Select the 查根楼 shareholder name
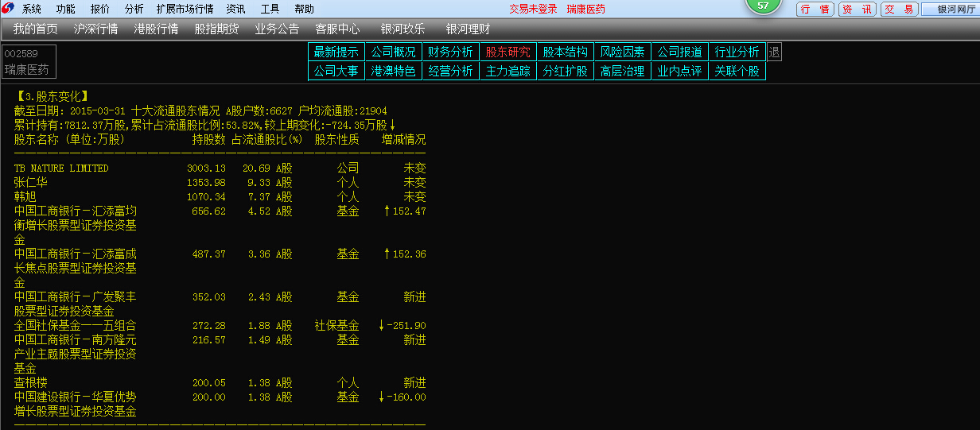Viewport: 980px width, 430px height. pyautogui.click(x=30, y=383)
